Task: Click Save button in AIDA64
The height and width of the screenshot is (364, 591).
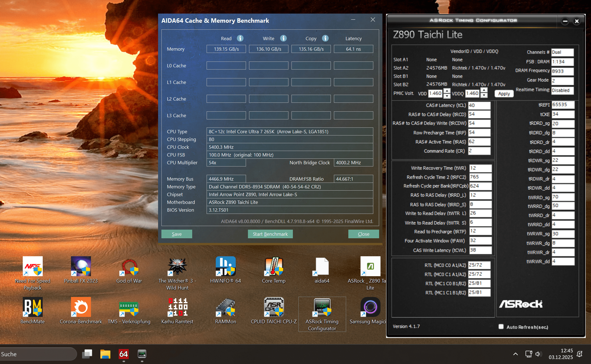Action: (x=177, y=234)
